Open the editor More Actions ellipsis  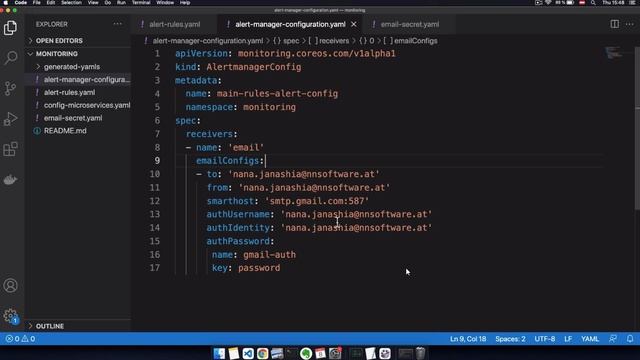(630, 24)
